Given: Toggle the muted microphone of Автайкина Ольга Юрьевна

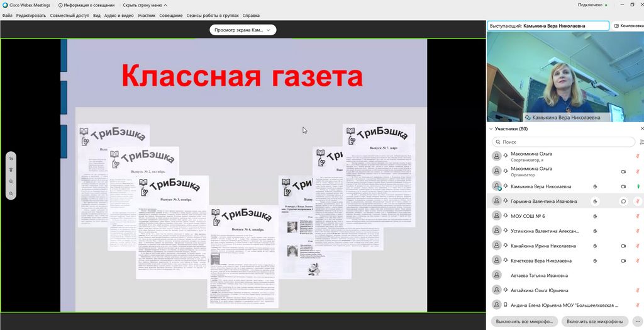Looking at the screenshot, I should tap(638, 290).
